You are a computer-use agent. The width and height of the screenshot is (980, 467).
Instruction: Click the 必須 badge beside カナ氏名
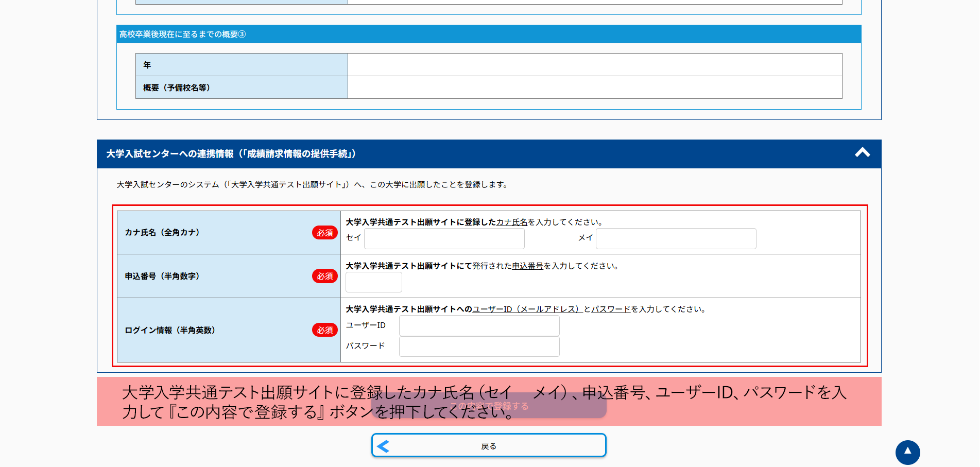tap(324, 233)
